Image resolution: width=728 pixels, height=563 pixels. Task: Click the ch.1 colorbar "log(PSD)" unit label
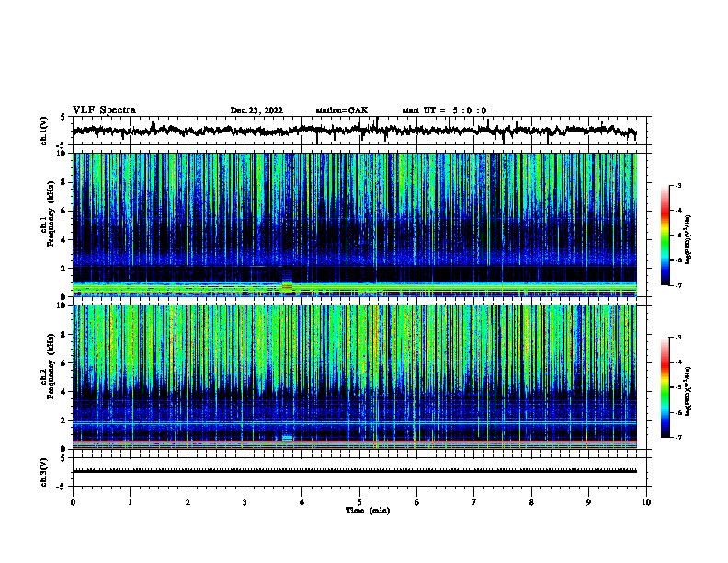pos(688,240)
